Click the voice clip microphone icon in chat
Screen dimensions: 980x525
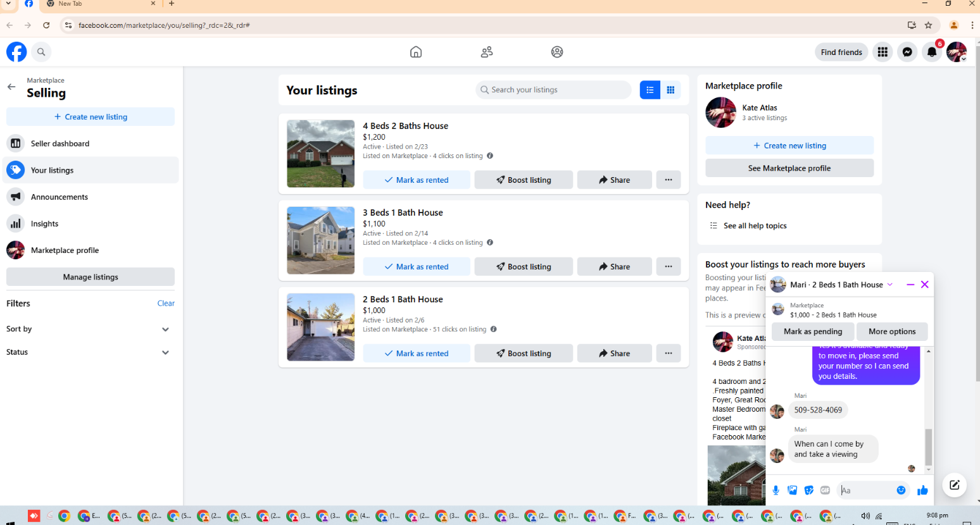pos(776,490)
